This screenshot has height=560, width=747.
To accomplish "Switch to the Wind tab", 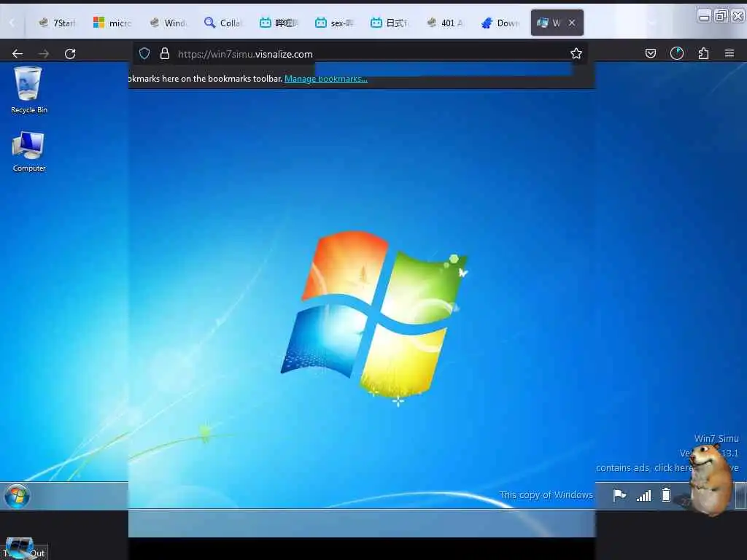I will click(168, 23).
